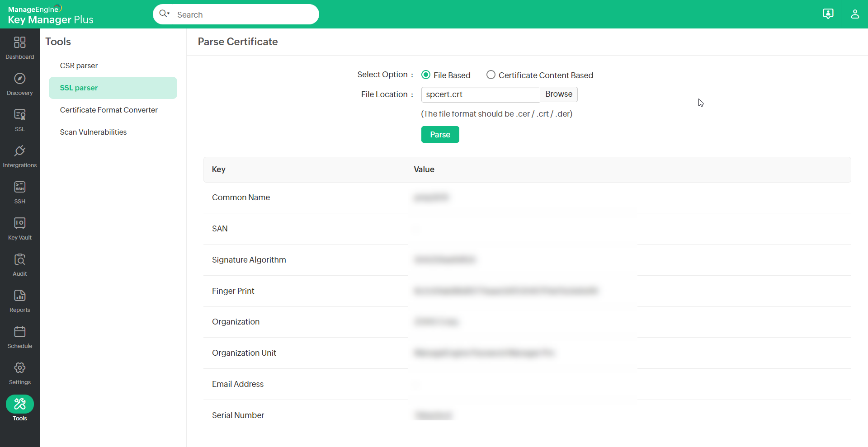
Task: Click the Value column header
Action: coord(424,169)
